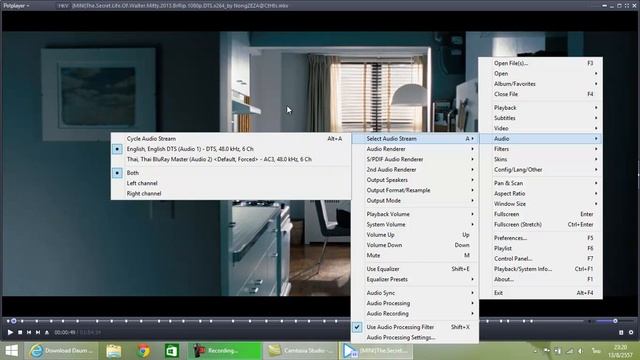The width and height of the screenshot is (640, 360).
Task: Expand the Equalizer Presets submenu
Action: [415, 279]
